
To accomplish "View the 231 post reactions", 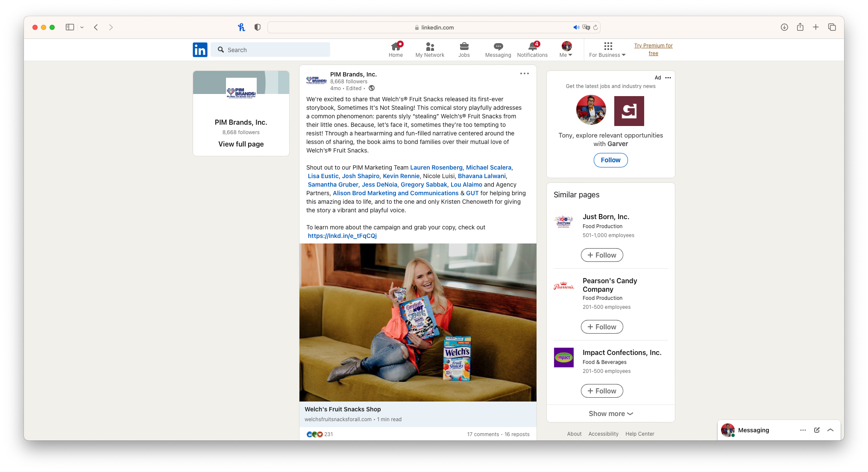I will click(320, 434).
